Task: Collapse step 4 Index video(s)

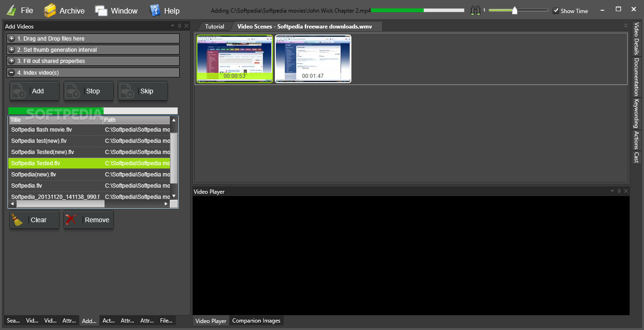Action: tap(93, 72)
